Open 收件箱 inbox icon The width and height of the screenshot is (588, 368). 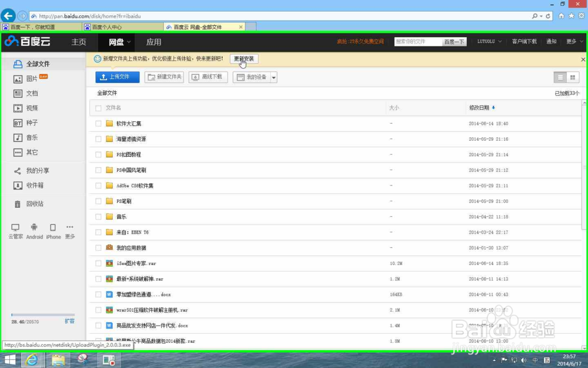tap(18, 185)
